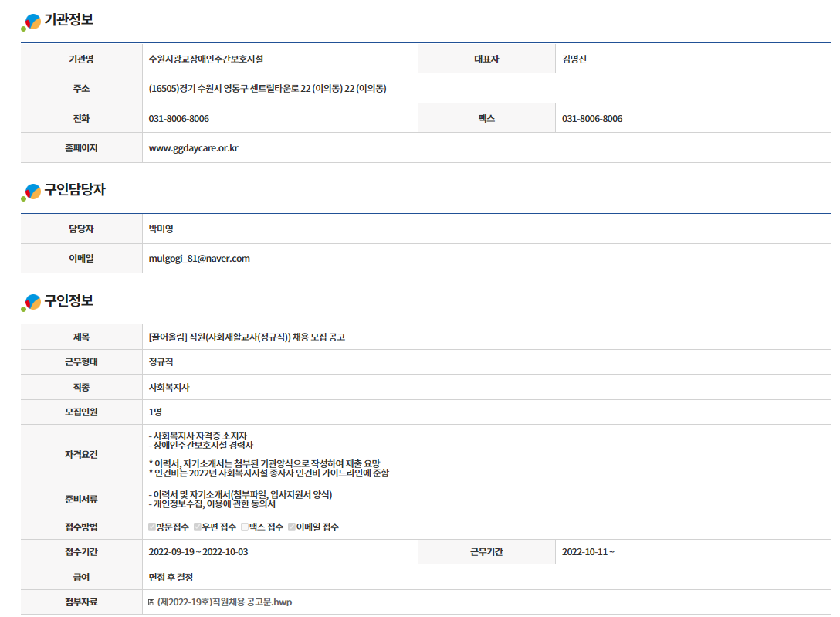The width and height of the screenshot is (840, 617).
Task: Click contact person name 박미영
Action: 161,229
